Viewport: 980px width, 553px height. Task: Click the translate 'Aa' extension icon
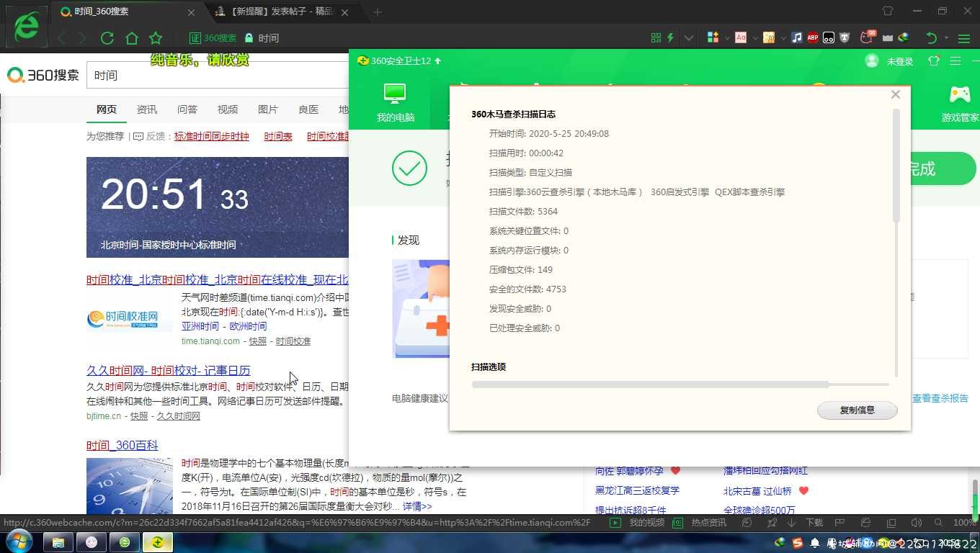point(741,37)
